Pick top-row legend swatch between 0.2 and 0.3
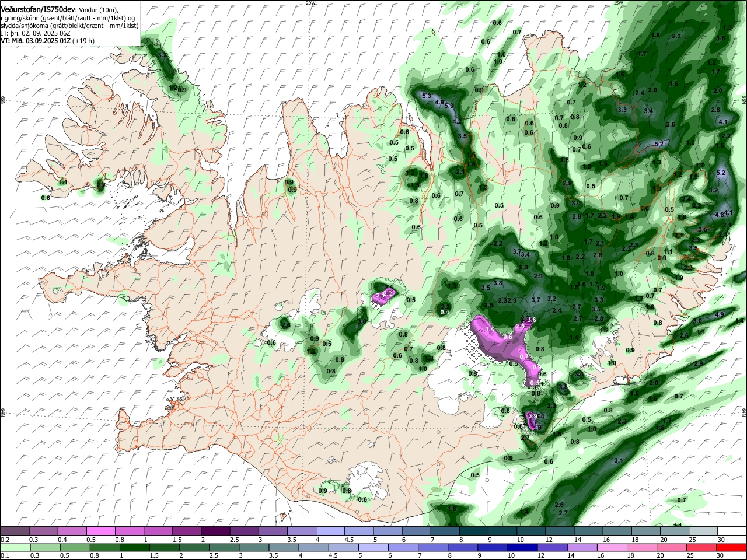The width and height of the screenshot is (747, 560). coord(15,531)
